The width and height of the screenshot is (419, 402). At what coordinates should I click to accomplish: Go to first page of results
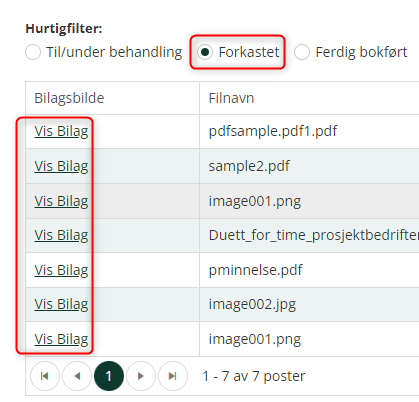(x=45, y=376)
